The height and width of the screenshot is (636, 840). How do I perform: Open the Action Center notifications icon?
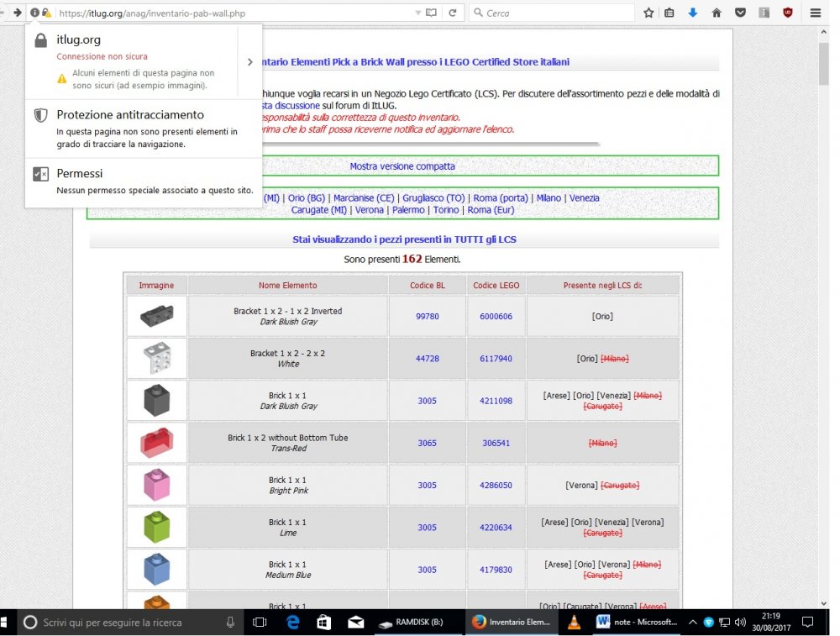808,622
